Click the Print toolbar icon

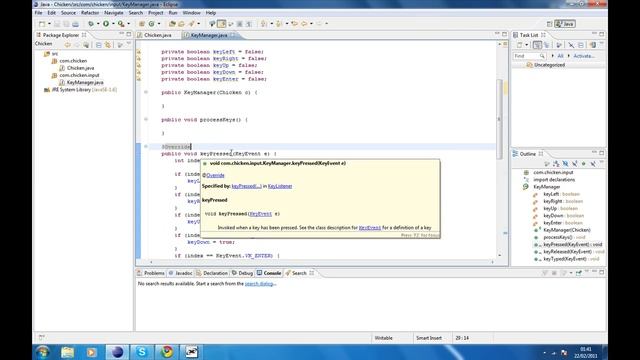(x=75, y=24)
